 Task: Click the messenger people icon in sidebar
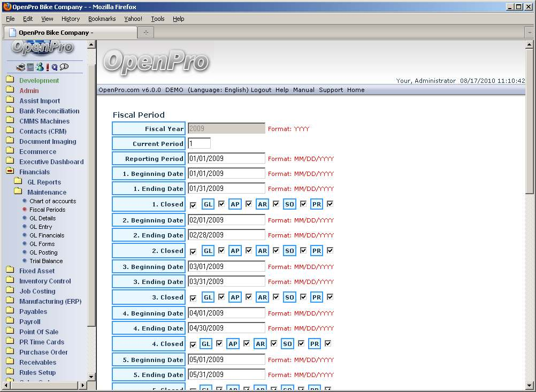pos(40,67)
